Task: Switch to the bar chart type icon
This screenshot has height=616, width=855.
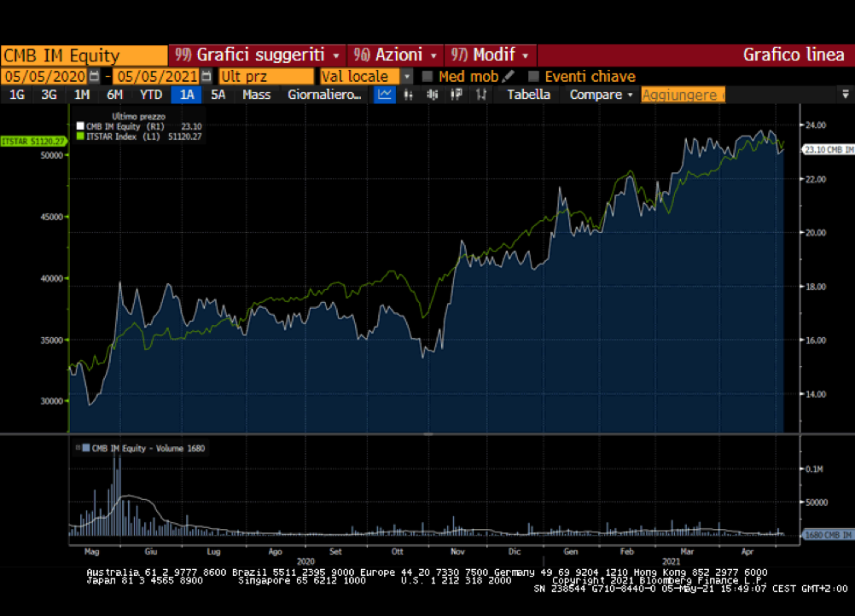Action: (x=408, y=95)
